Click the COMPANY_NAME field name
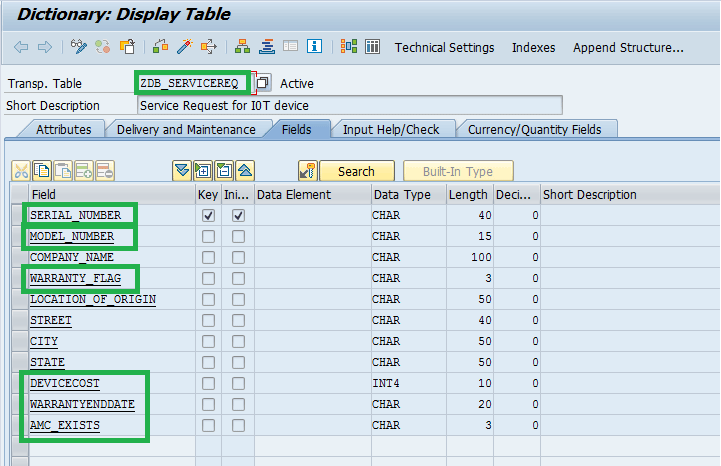The height and width of the screenshot is (466, 721). 72,257
